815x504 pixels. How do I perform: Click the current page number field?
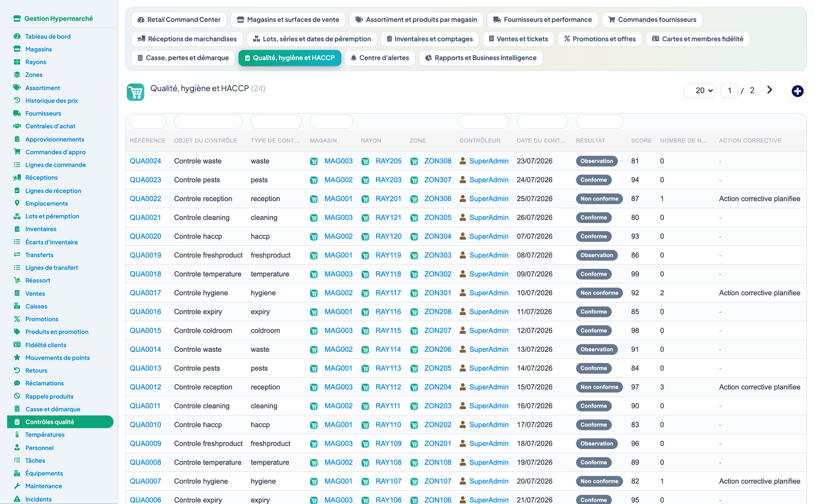tap(729, 90)
